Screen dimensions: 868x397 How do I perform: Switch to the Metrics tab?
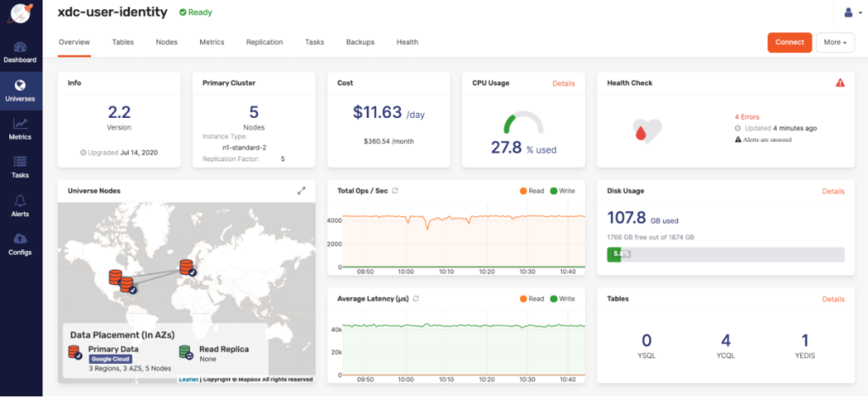211,42
